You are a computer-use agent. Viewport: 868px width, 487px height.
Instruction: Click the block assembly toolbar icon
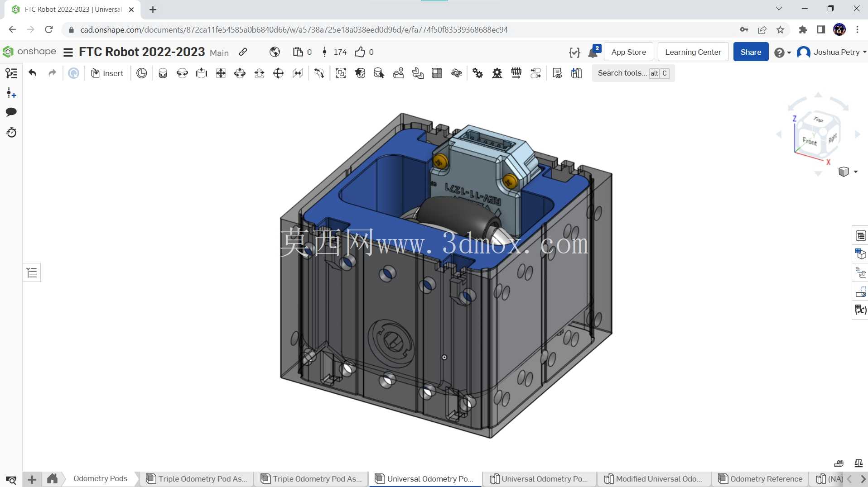tap(399, 73)
